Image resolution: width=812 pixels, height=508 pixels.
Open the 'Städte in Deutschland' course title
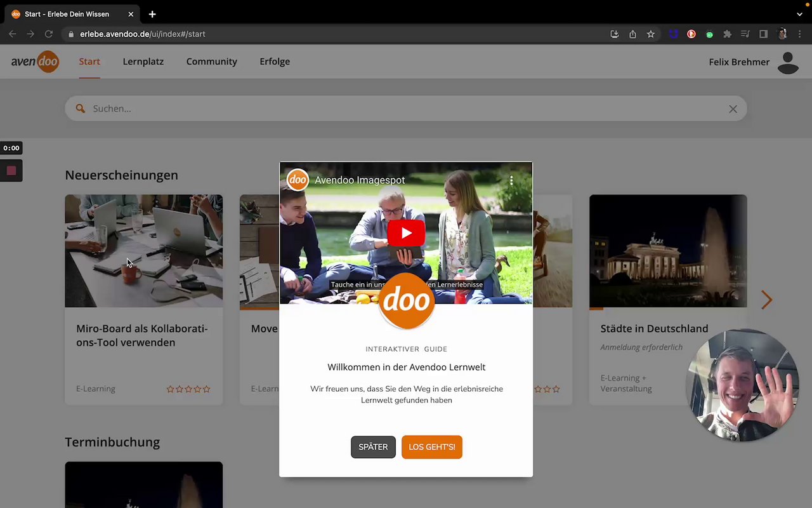click(x=654, y=329)
